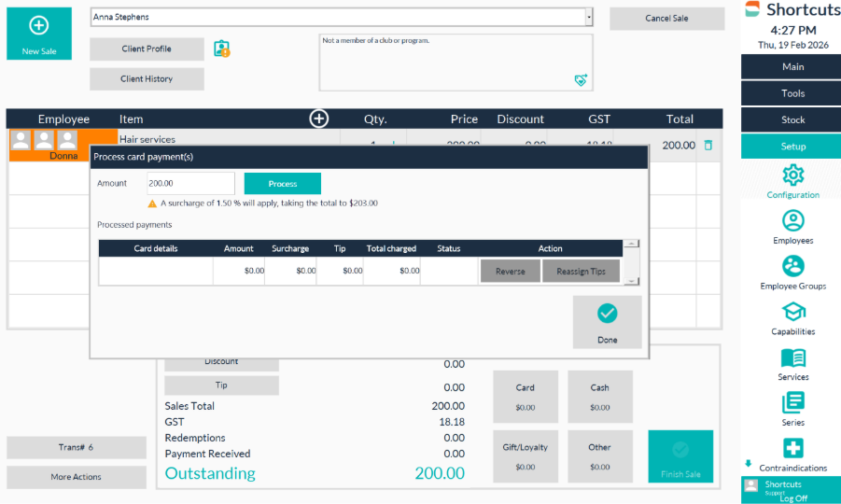Viewport: 841px width, 504px height.
Task: Click the Employee column header
Action: tap(63, 119)
